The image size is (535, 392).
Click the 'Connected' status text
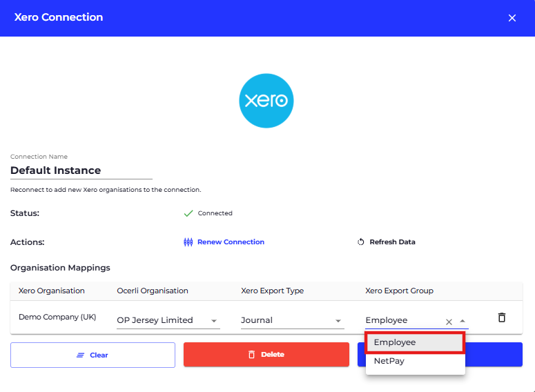tap(215, 213)
